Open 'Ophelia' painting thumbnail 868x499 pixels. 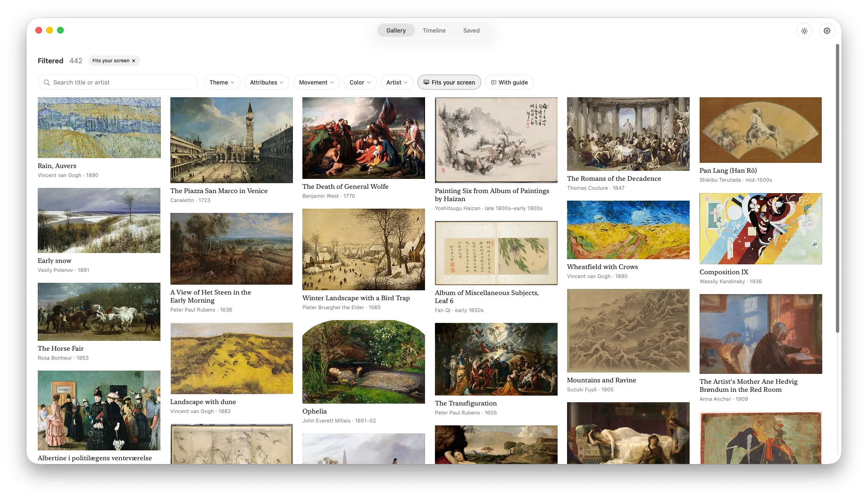(x=364, y=362)
